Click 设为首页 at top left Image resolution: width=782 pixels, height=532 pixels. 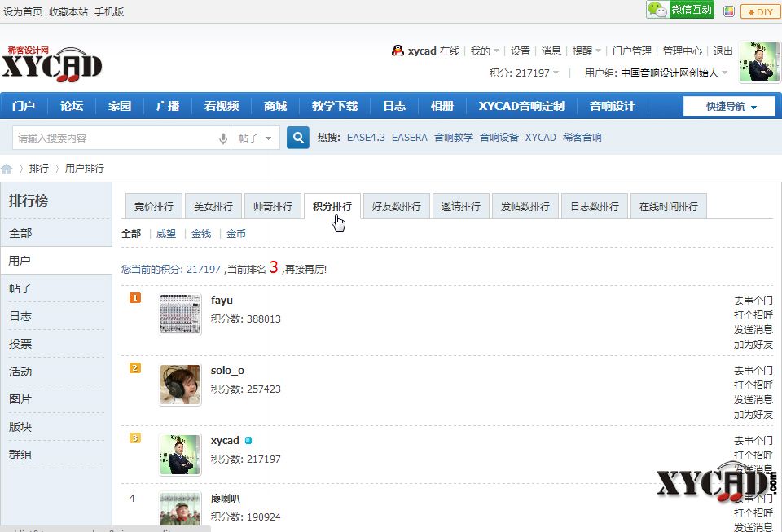(23, 11)
